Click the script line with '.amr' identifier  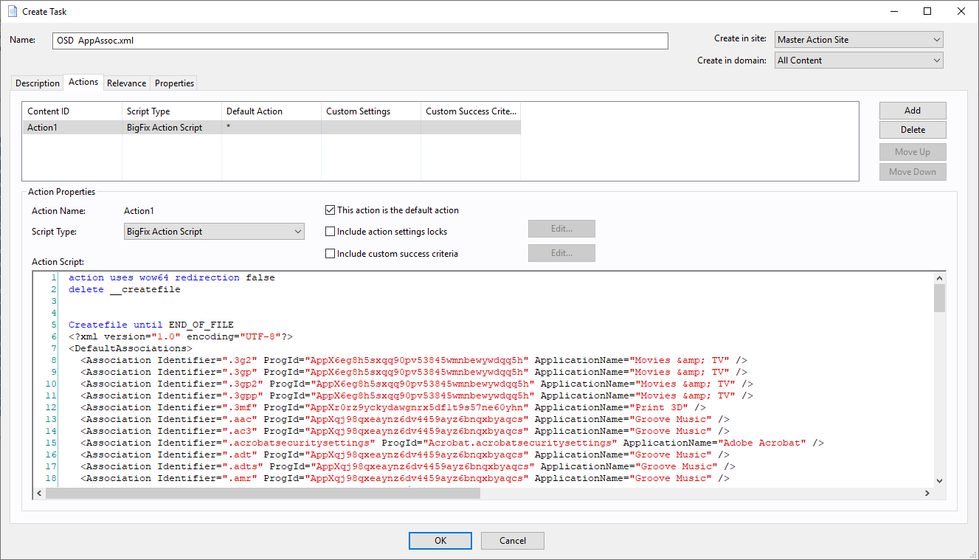[405, 478]
